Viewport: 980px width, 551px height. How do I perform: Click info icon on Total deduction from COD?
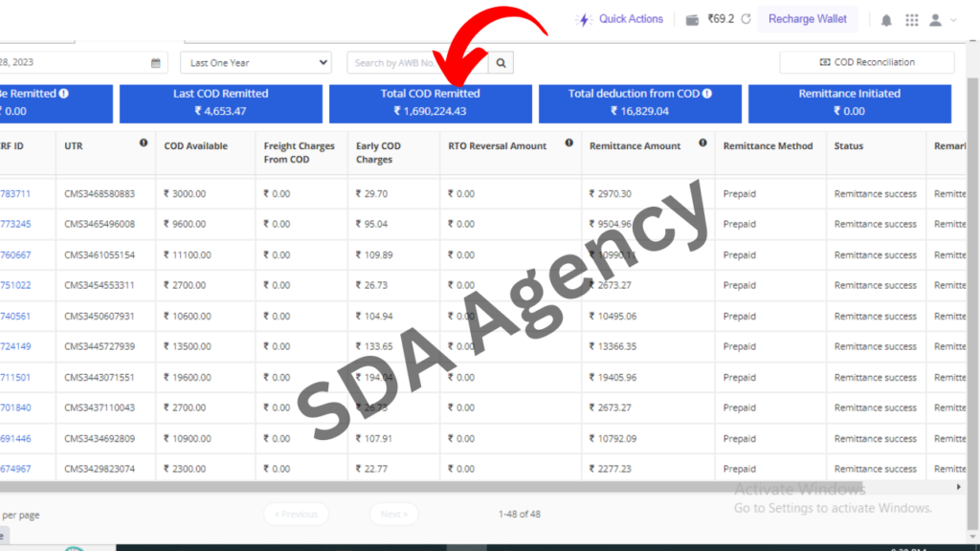707,94
